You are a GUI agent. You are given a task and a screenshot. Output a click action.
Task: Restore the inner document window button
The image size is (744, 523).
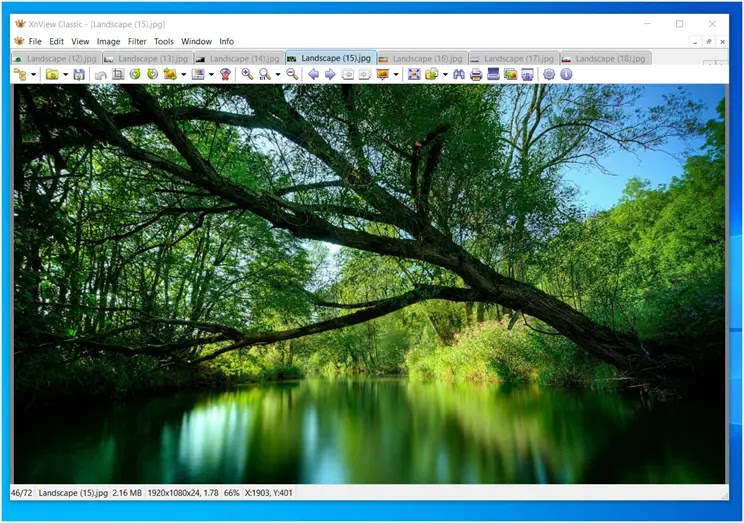[x=708, y=42]
